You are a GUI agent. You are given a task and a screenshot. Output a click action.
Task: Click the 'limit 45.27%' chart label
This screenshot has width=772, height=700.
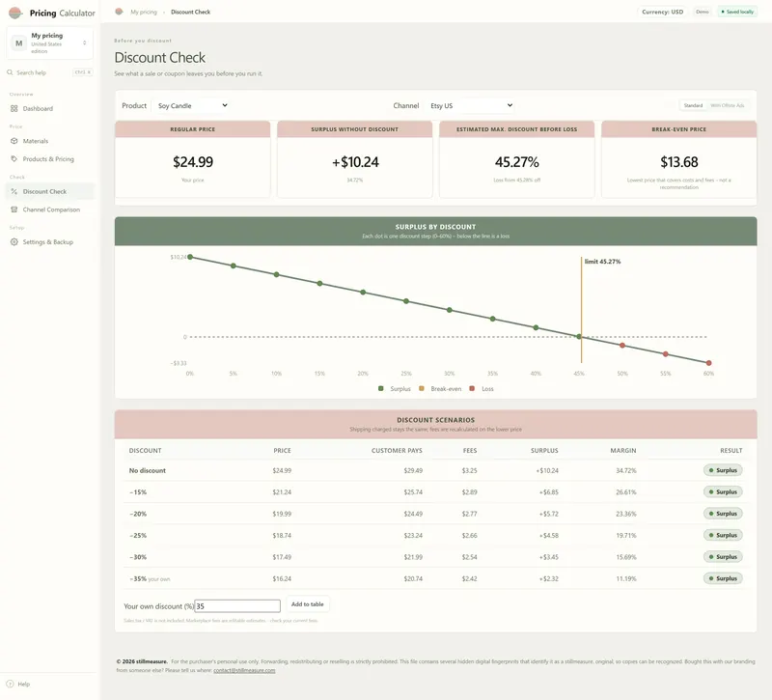click(x=602, y=262)
